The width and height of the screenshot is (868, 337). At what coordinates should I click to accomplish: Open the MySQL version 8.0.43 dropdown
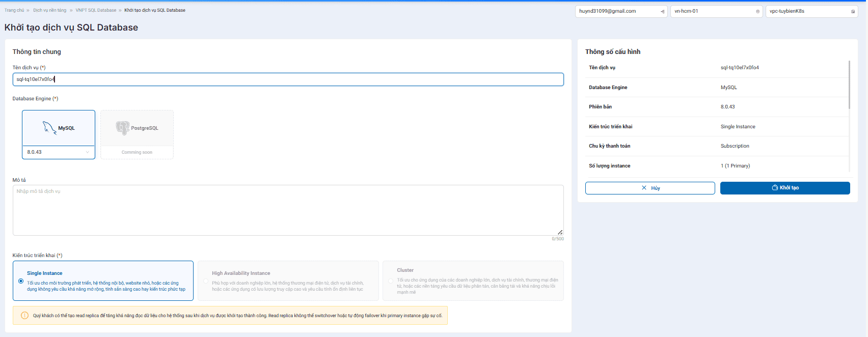[59, 152]
